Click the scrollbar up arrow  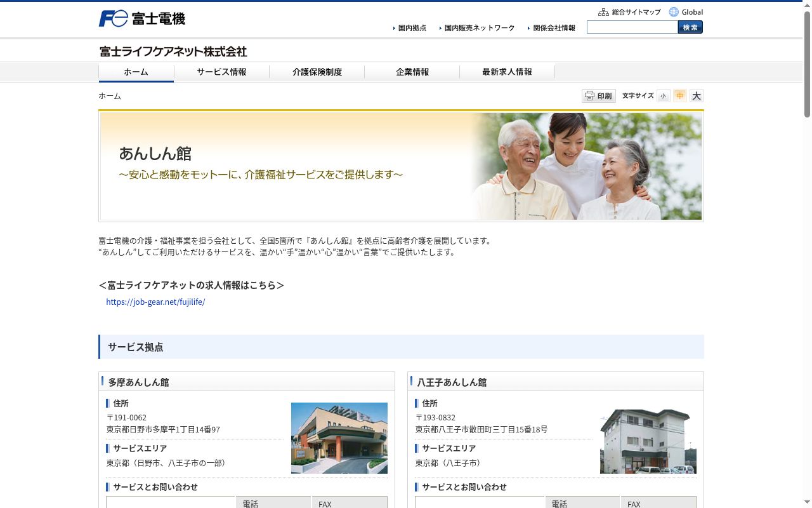click(807, 5)
